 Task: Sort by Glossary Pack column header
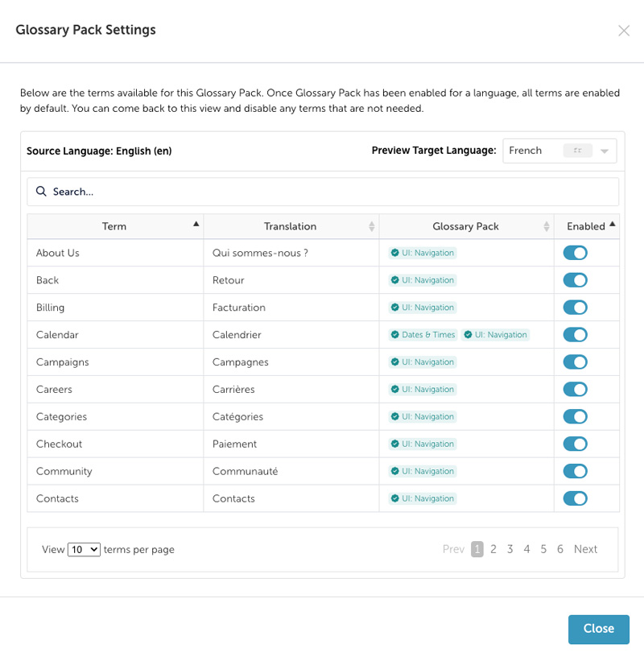467,226
